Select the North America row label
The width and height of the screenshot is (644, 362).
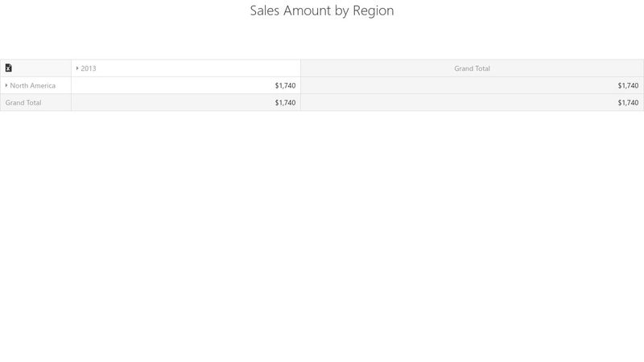(32, 85)
